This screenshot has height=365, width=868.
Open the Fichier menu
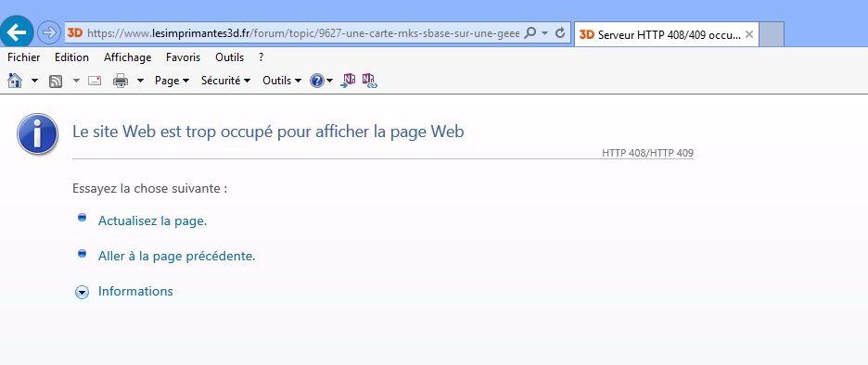point(24,57)
